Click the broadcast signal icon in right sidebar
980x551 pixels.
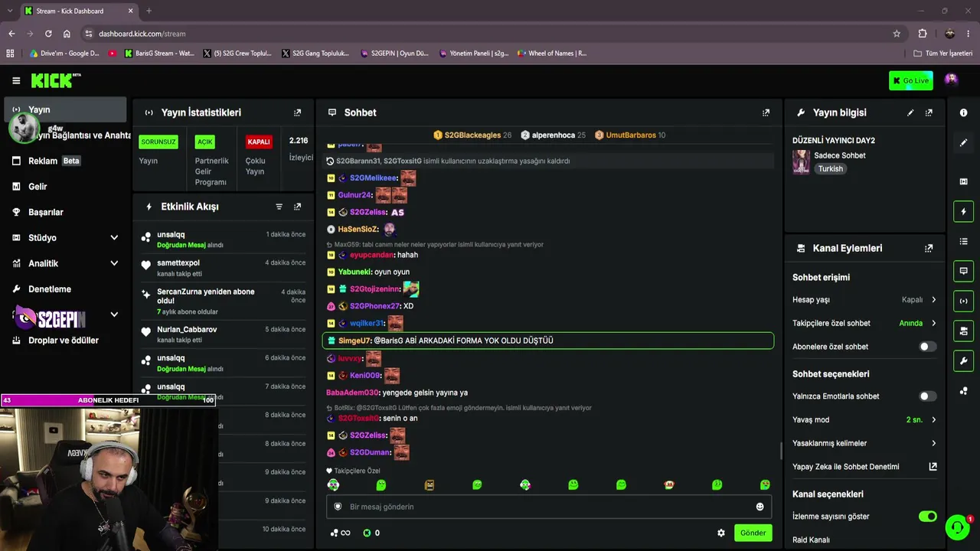963,301
